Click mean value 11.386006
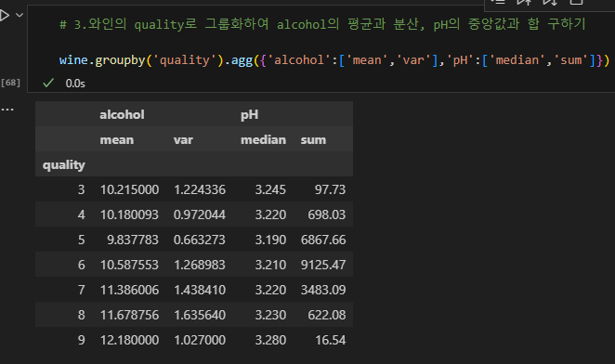Viewport: 615px width, 364px height. pyautogui.click(x=129, y=290)
